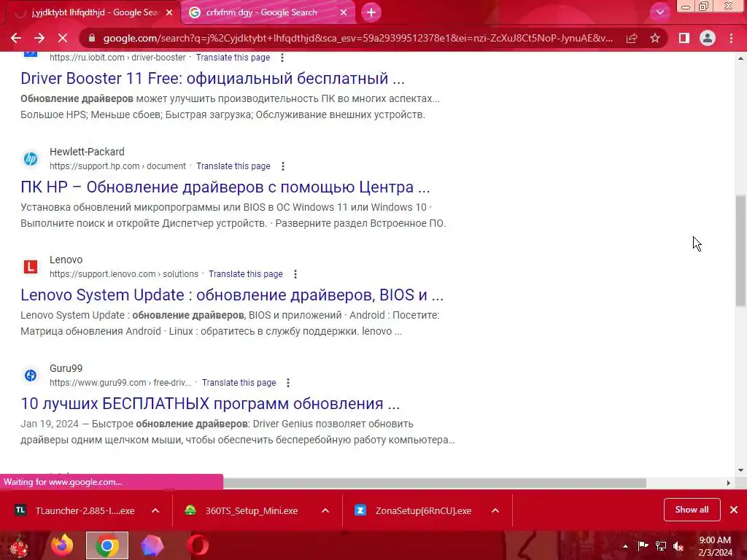
Task: Click the horizontal scrollbar thumb
Action: (x=435, y=483)
